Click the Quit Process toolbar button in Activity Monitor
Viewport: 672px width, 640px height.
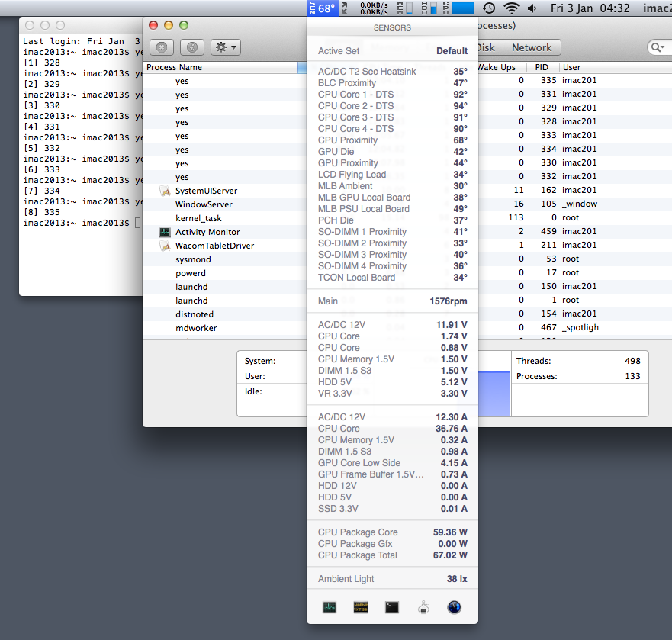(x=162, y=47)
